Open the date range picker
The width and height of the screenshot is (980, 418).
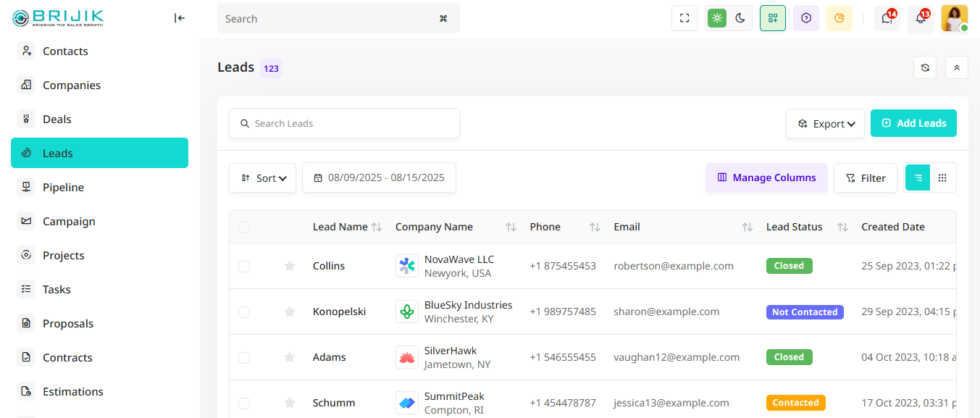379,177
